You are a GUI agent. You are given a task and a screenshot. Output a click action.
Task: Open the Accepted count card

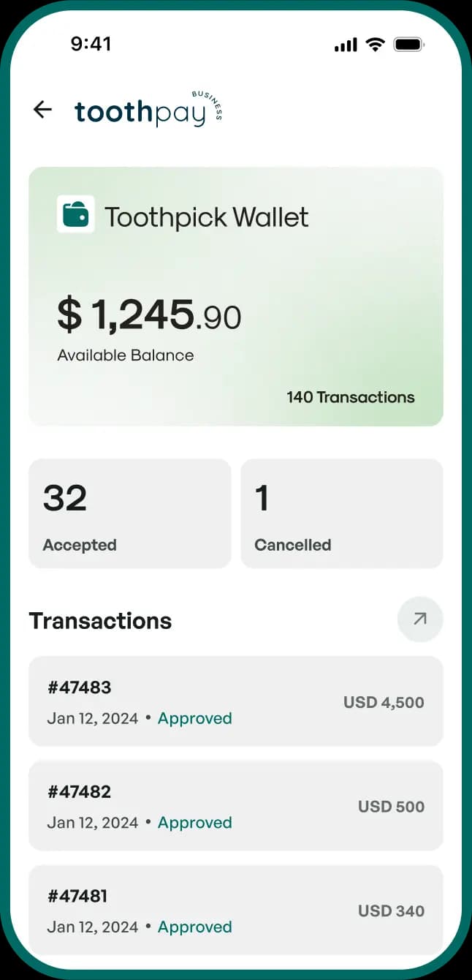pos(129,513)
